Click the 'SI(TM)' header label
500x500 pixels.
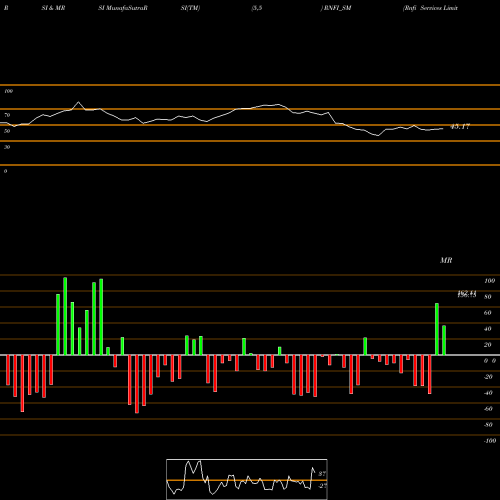click(190, 8)
